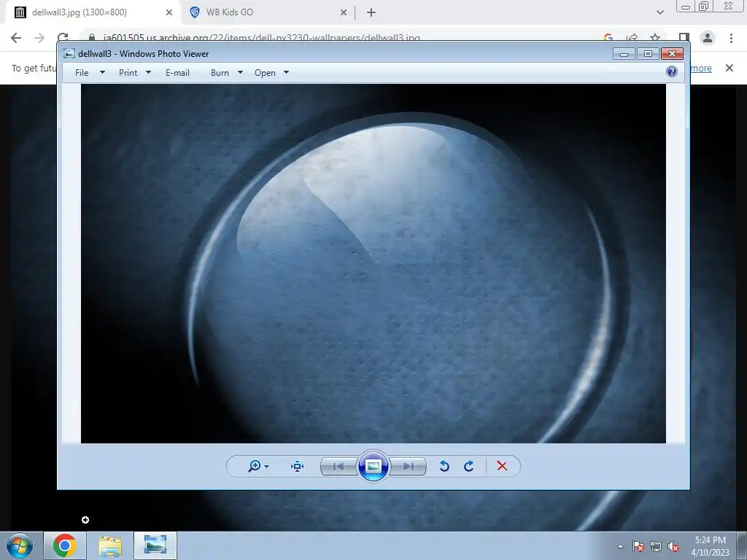Open Chrome tab search chevron
747x560 pixels.
click(659, 12)
